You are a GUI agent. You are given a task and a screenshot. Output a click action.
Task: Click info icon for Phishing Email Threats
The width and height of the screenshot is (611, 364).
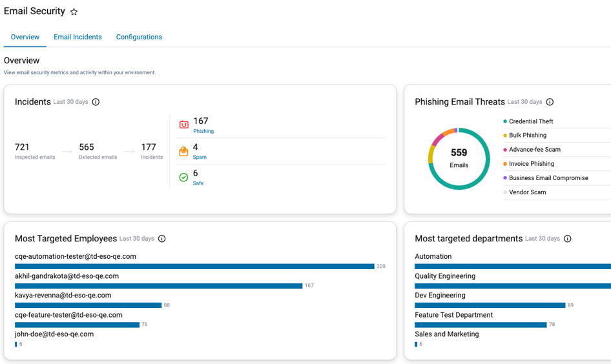tap(550, 102)
